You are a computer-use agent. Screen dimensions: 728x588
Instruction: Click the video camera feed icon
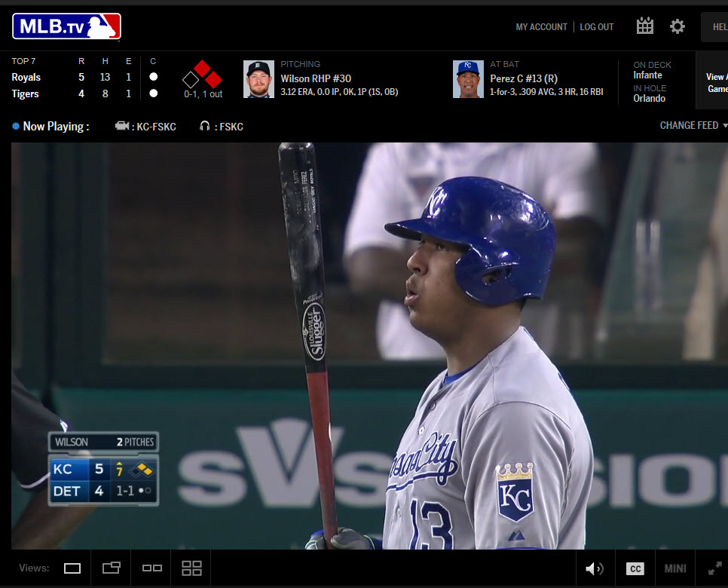pos(121,126)
